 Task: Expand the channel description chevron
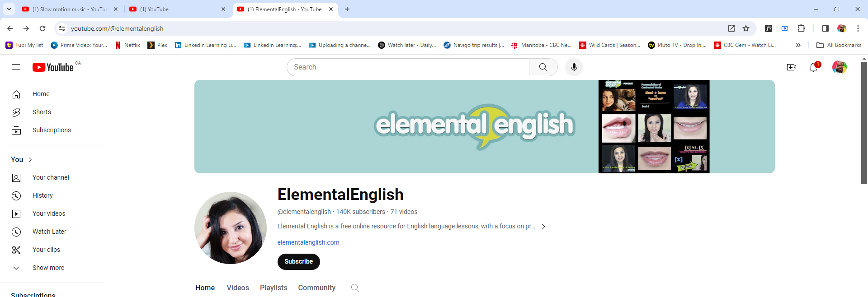[543, 227]
